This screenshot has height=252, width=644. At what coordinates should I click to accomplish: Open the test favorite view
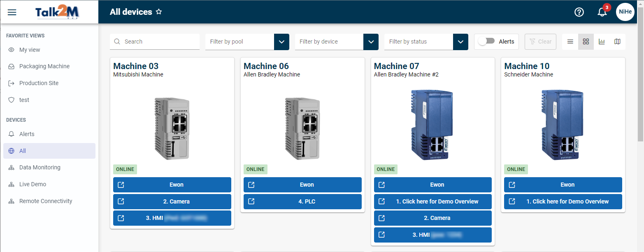pyautogui.click(x=49, y=100)
